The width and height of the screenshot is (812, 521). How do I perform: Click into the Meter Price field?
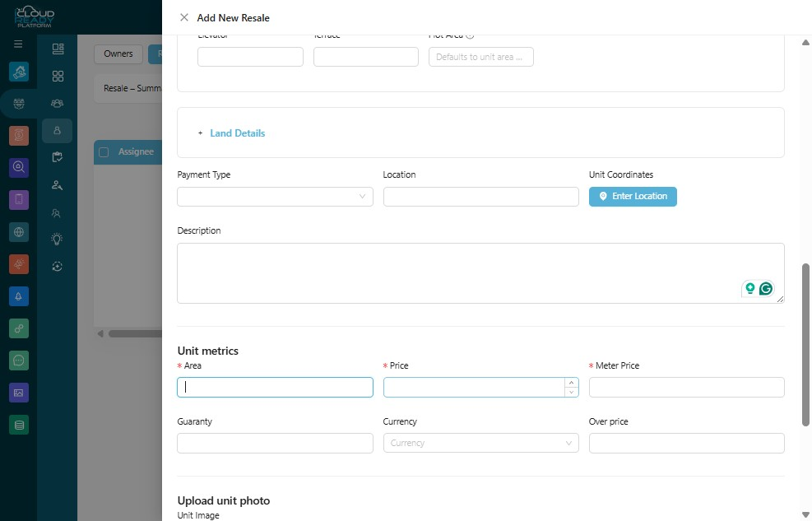click(686, 388)
